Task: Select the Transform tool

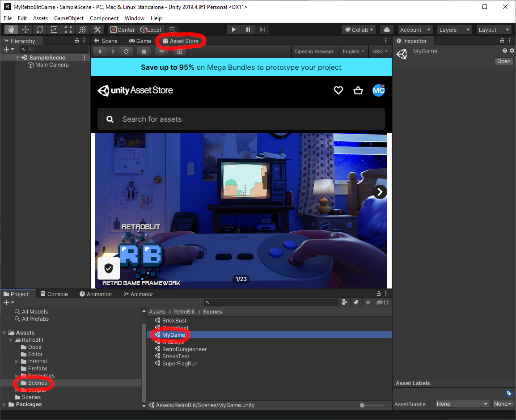Action: coord(83,30)
